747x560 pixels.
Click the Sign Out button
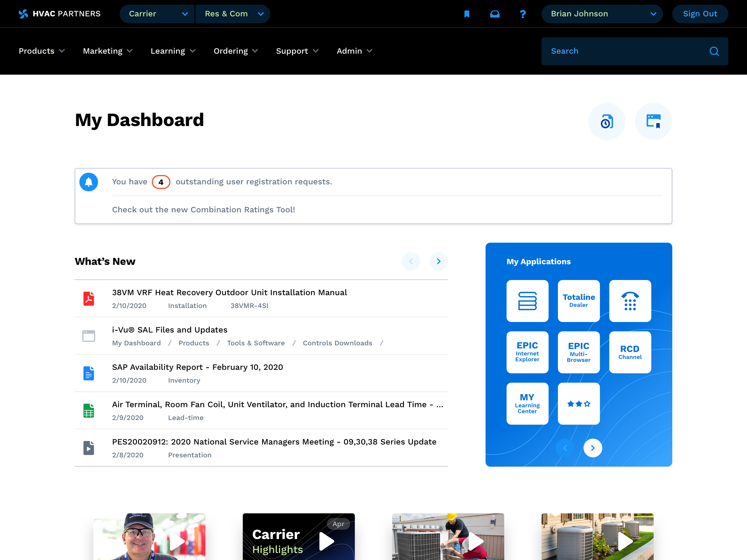(x=700, y=14)
